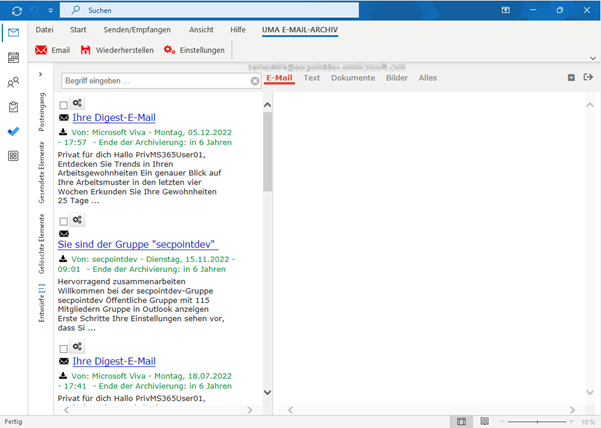
Task: Tick the checkbox of secpointdev group email
Action: pyautogui.click(x=64, y=221)
